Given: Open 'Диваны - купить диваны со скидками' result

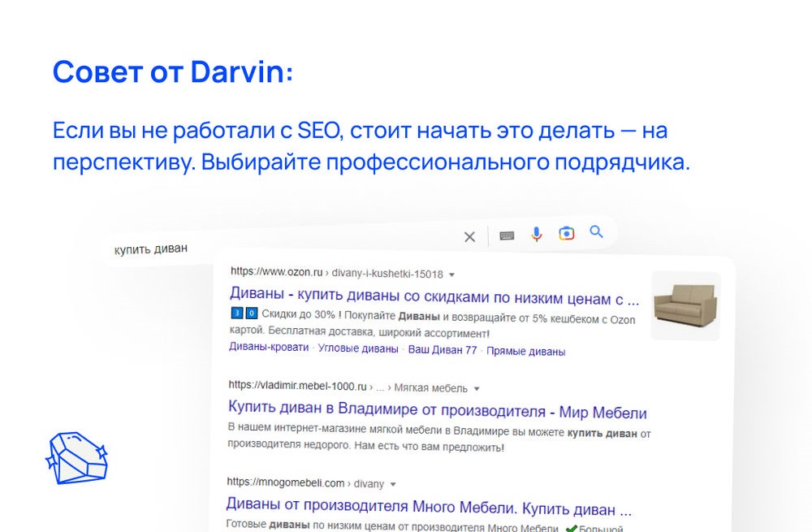Looking at the screenshot, I should pos(434,296).
